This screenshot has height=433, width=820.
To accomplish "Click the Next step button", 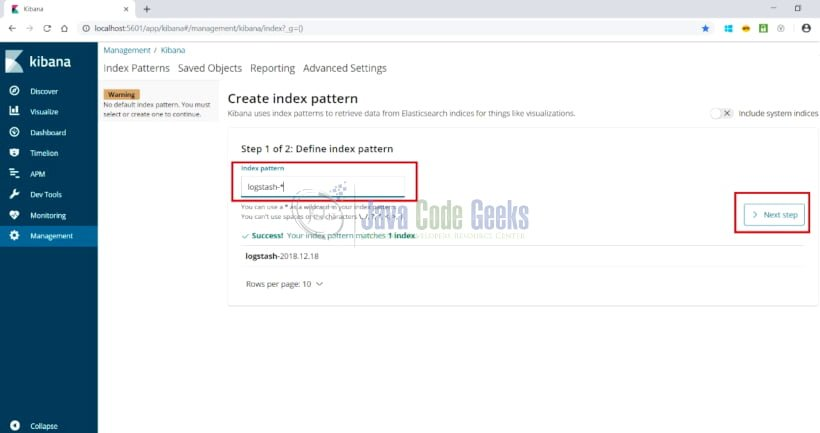I will 775,214.
